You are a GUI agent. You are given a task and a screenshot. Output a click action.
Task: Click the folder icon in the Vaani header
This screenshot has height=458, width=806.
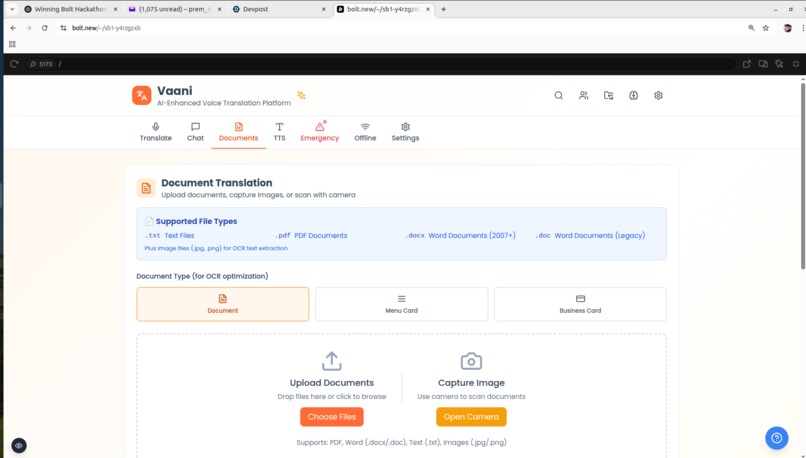tap(609, 95)
